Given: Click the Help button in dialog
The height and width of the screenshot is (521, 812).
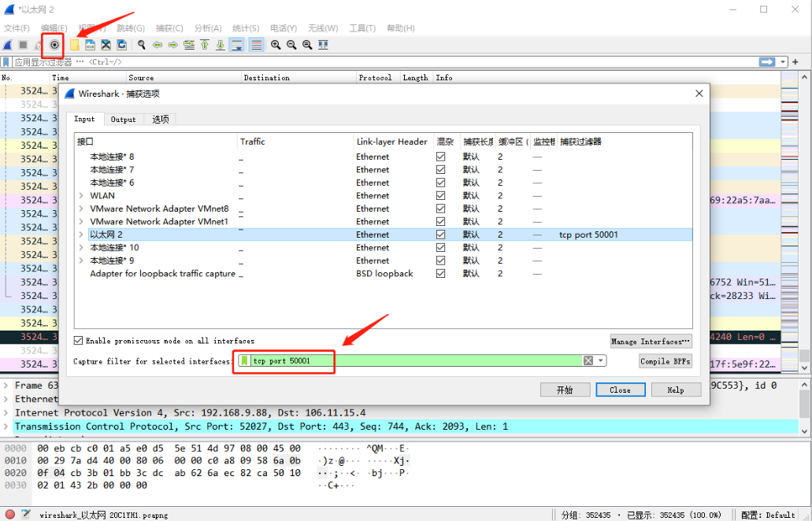Looking at the screenshot, I should pyautogui.click(x=676, y=390).
